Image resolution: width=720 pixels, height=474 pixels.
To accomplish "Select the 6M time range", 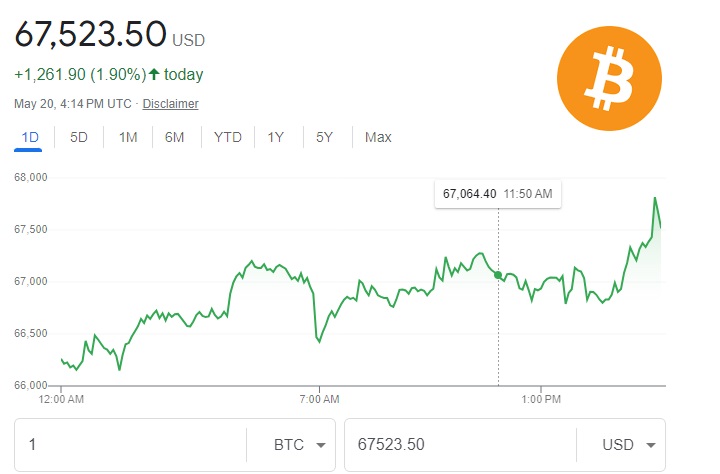I will click(x=175, y=137).
